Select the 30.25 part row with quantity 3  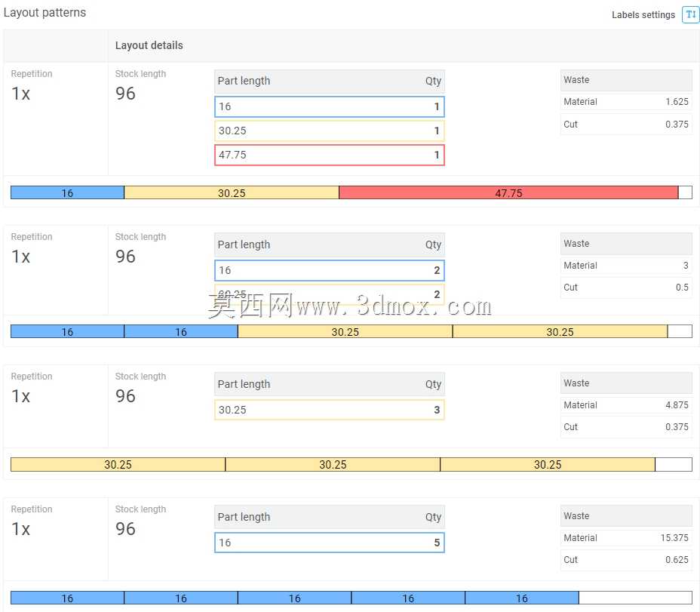point(330,410)
